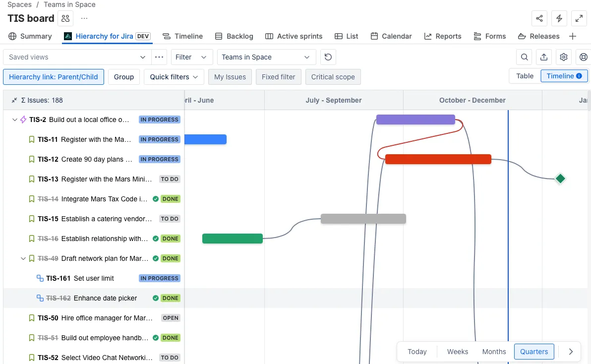Image resolution: width=591 pixels, height=364 pixels.
Task: Click the Hierarchy for Jira app icon
Action: click(x=68, y=36)
